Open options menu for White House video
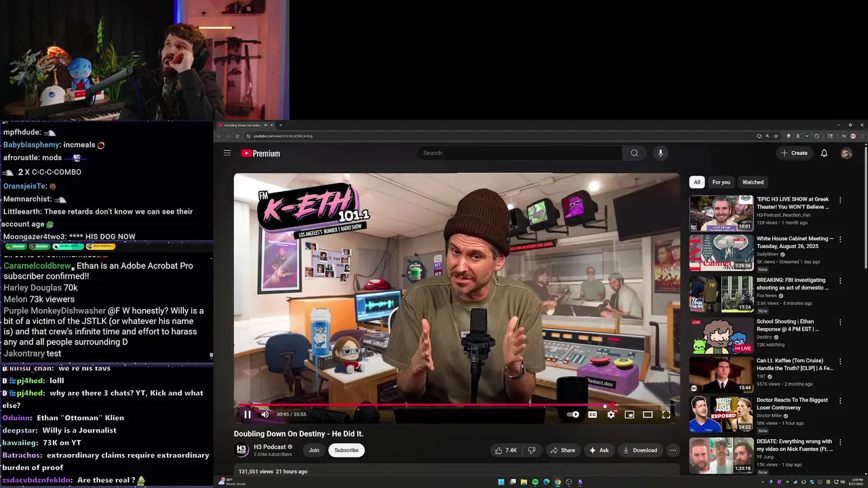The width and height of the screenshot is (868, 488). tap(840, 239)
